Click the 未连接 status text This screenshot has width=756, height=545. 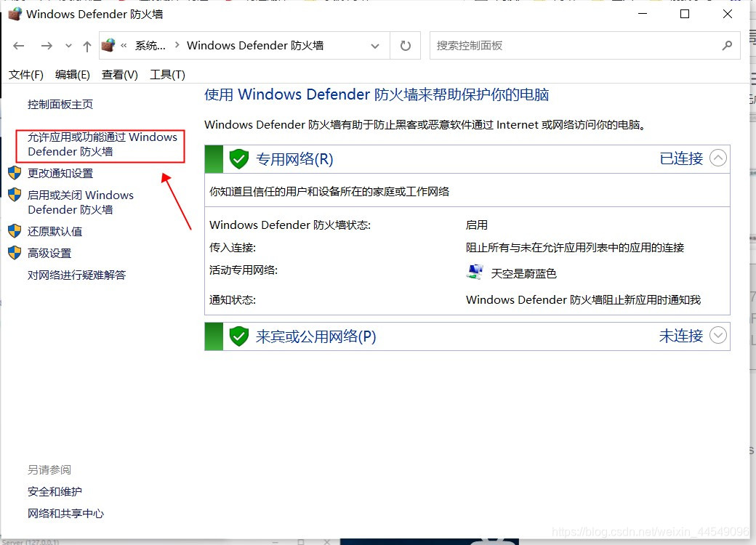pyautogui.click(x=681, y=336)
